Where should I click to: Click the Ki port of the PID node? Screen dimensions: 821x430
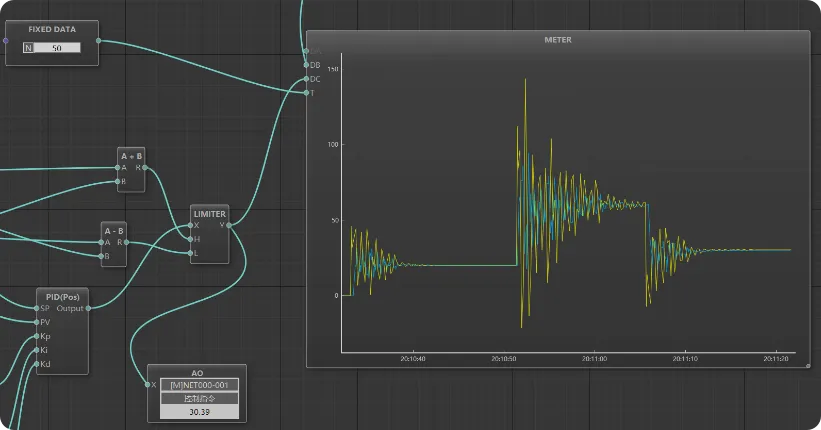[x=37, y=350]
